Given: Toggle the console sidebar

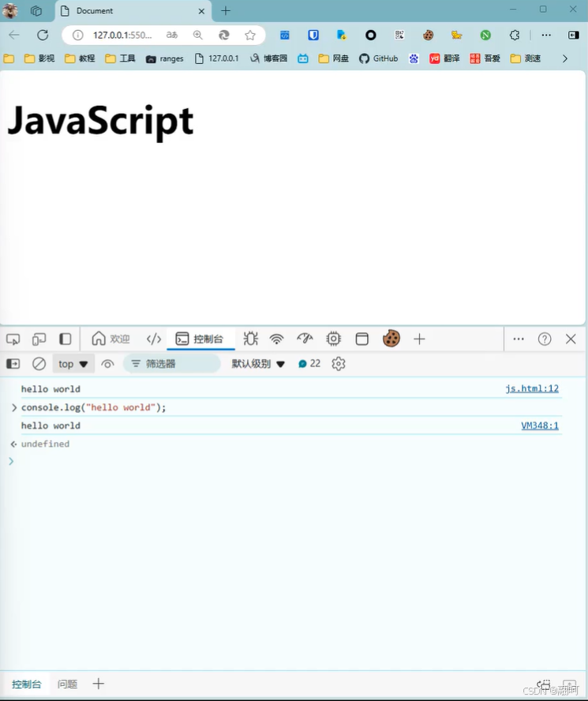Looking at the screenshot, I should 13,364.
